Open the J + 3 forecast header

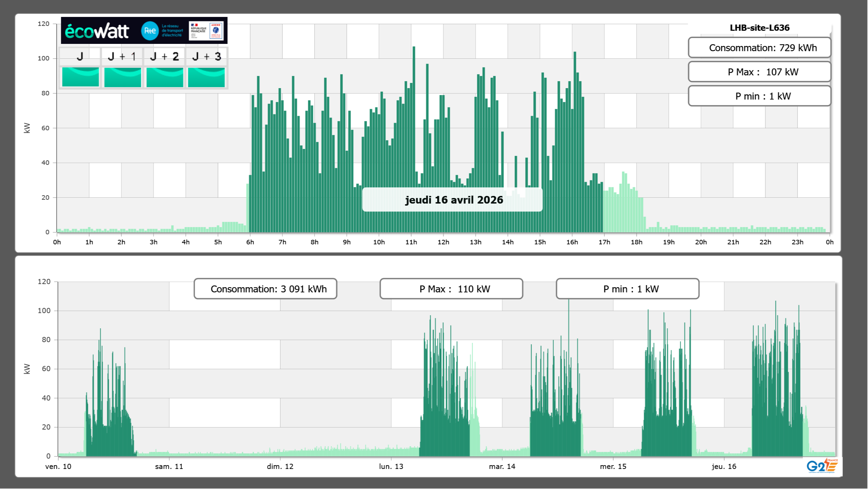click(x=206, y=56)
